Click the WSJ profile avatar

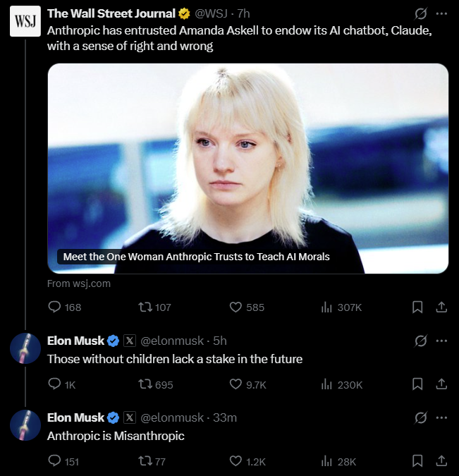click(24, 22)
